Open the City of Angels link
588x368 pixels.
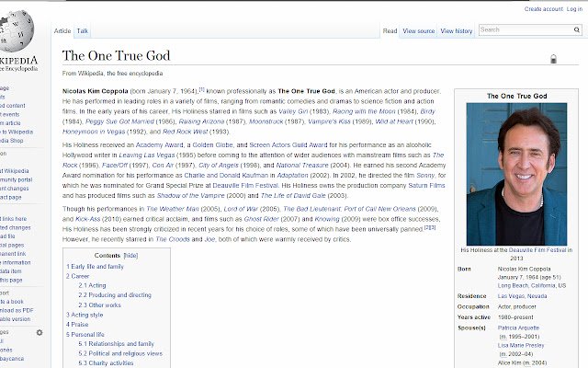point(219,166)
